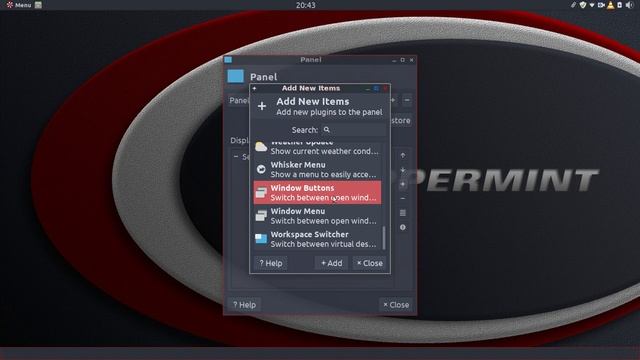Close the Add New Items dialog via Close button
The height and width of the screenshot is (360, 640).
[x=370, y=263]
